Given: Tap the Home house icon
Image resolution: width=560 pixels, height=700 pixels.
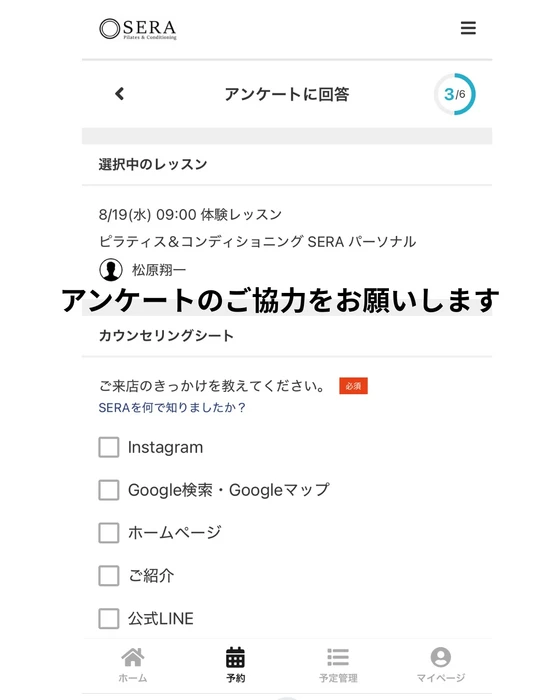Looking at the screenshot, I should coord(133,657).
